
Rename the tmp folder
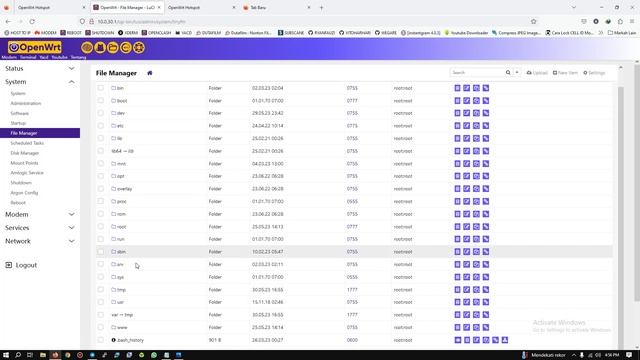tap(467, 290)
